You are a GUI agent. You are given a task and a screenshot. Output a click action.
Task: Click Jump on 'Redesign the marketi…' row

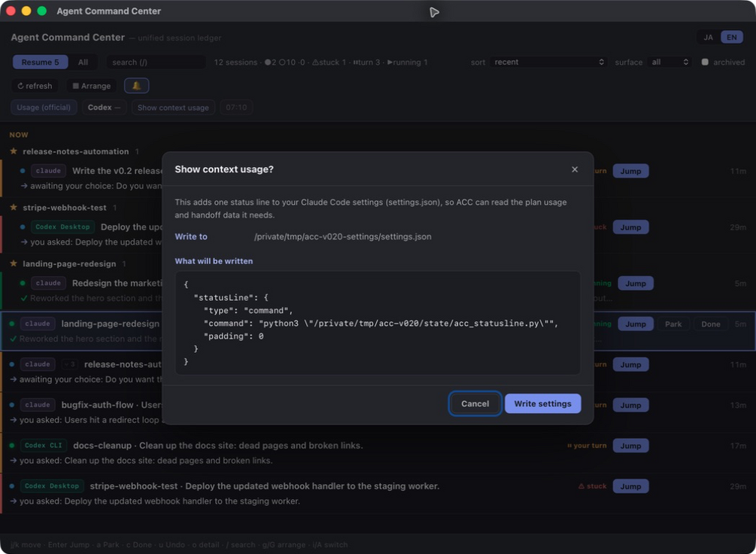click(x=636, y=283)
